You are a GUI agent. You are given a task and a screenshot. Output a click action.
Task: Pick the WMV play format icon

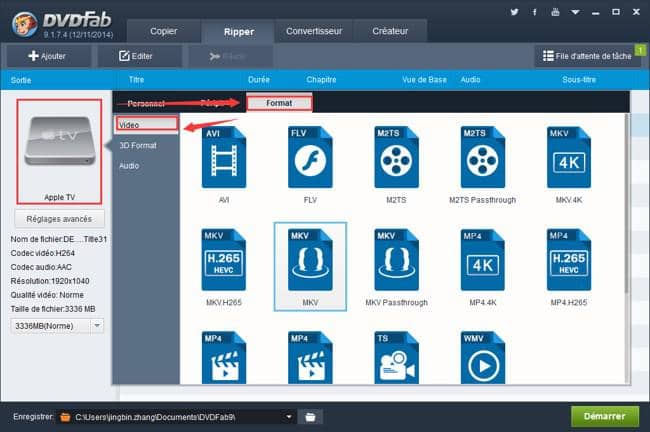(483, 357)
